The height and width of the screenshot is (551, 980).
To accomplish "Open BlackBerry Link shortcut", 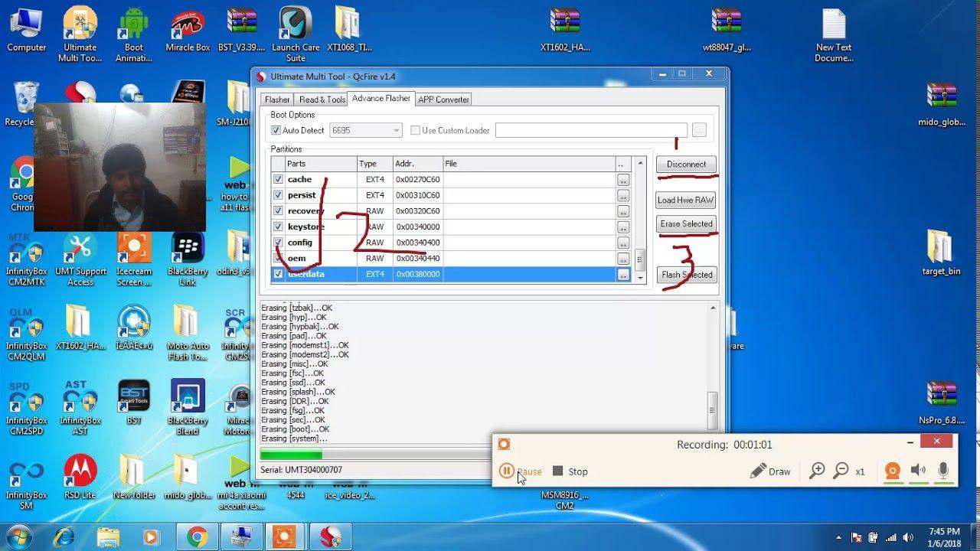I will [x=188, y=260].
